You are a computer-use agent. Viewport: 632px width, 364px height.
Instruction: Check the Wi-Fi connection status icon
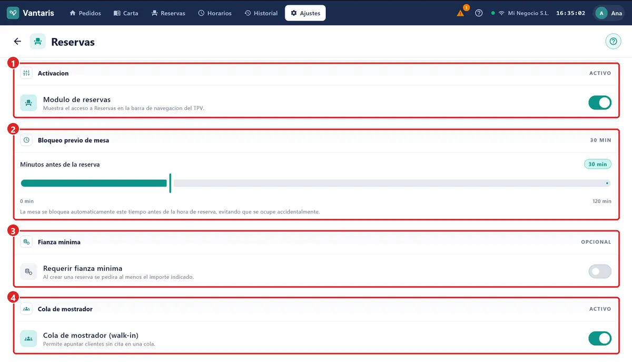[501, 13]
